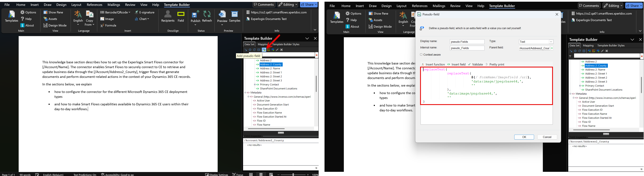Click Add pseudo-field icon in left window pane
The height and width of the screenshot is (176, 644).
pyautogui.click(x=264, y=50)
